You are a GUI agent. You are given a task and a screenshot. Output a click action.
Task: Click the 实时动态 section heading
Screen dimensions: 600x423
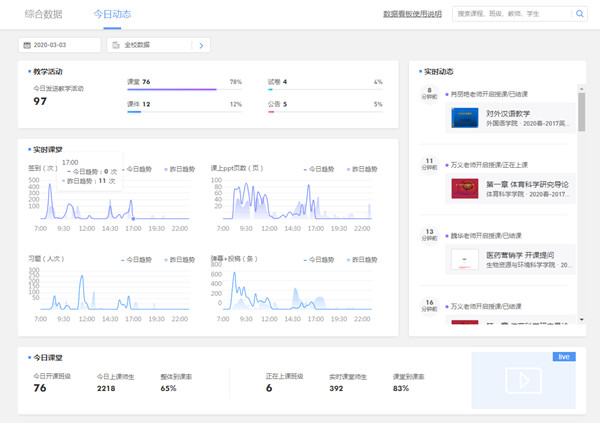pos(439,72)
